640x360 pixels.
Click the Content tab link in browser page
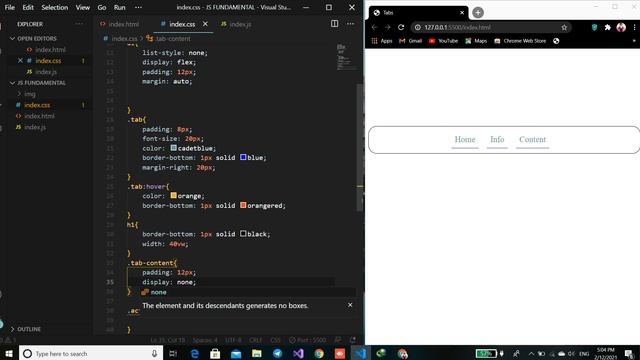point(532,140)
